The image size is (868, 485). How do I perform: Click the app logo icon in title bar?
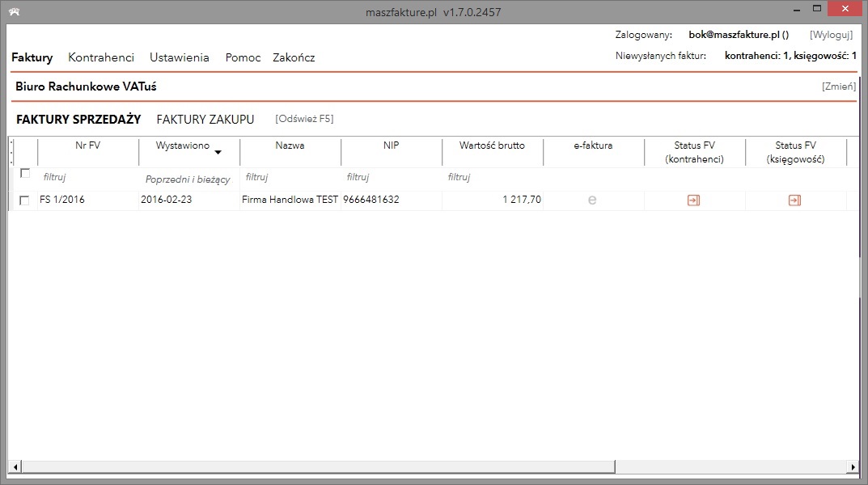[x=15, y=11]
